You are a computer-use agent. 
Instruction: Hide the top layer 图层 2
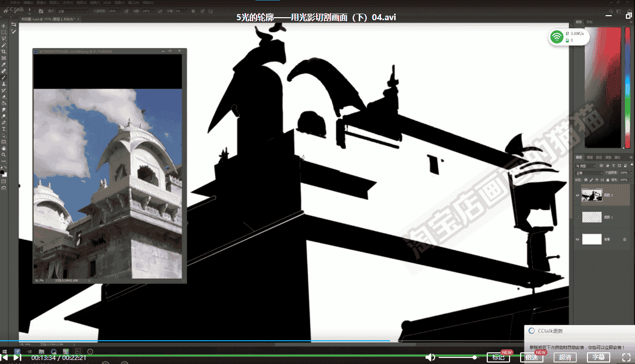(x=577, y=195)
